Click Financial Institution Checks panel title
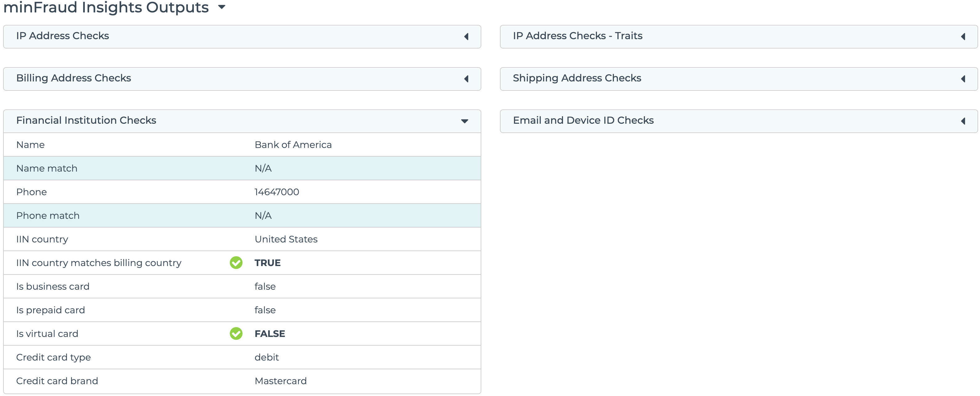 86,120
